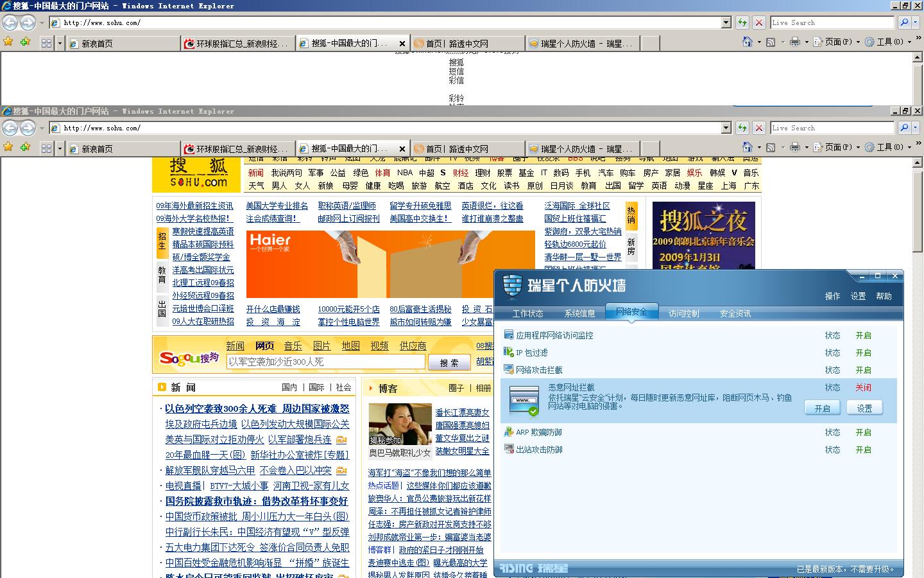
Task: Click the 搜狐之夜 concert advertisement image
Action: click(x=703, y=236)
